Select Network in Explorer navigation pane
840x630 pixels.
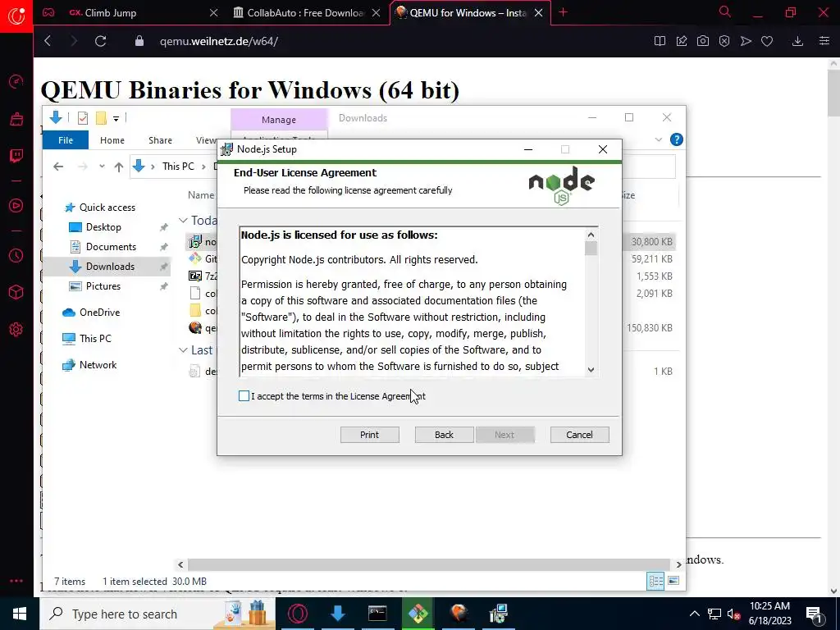pos(98,365)
